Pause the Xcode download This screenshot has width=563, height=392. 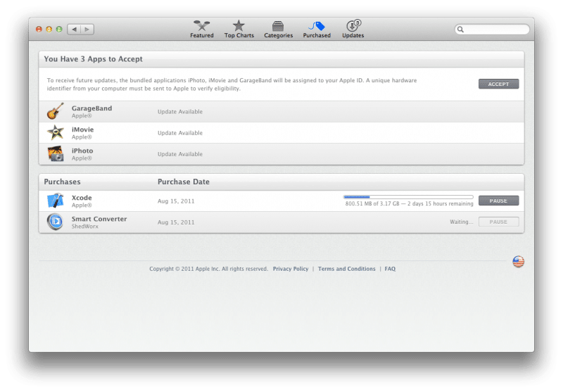point(498,201)
